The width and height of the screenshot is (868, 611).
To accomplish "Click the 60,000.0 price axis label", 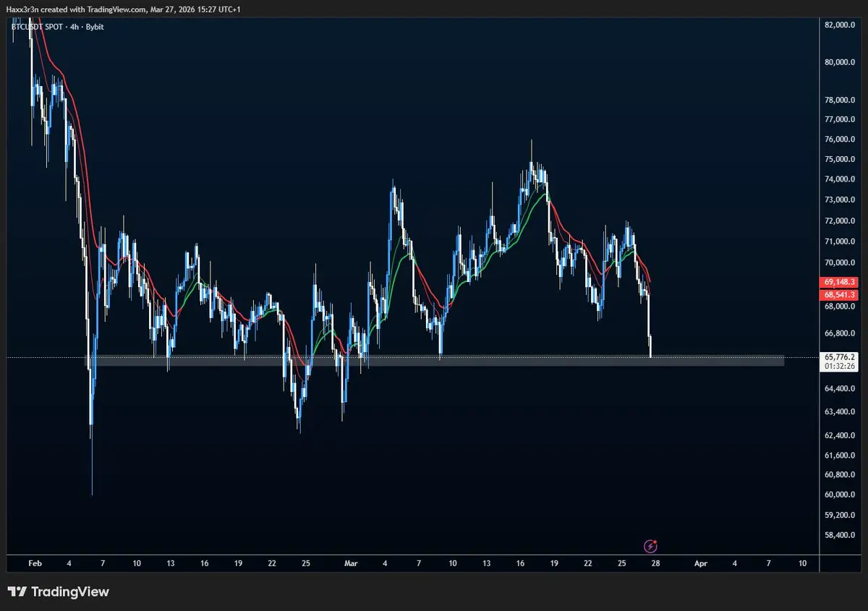I will 839,495.
